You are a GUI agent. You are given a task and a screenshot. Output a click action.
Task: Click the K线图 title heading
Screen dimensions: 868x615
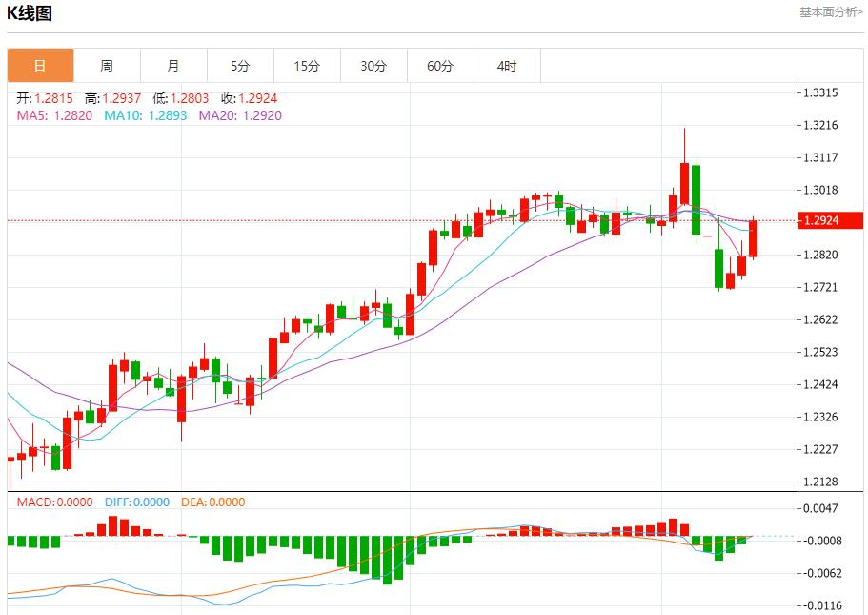point(30,13)
